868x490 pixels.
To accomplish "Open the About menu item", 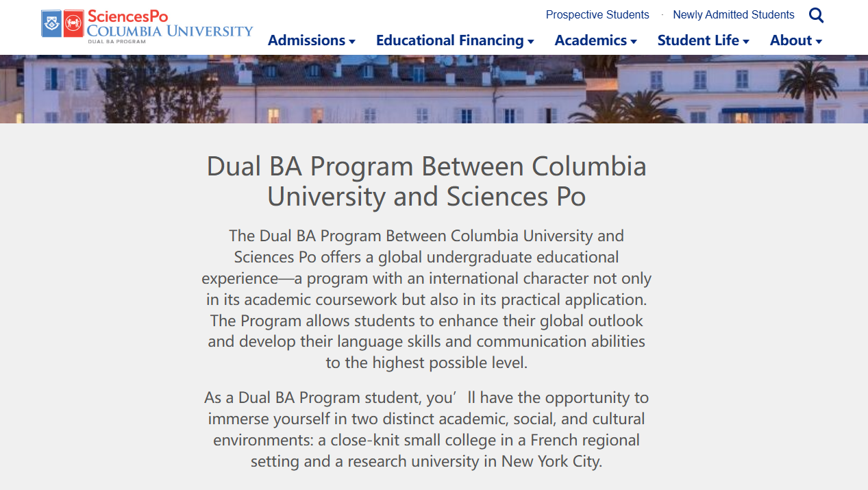I will click(791, 40).
